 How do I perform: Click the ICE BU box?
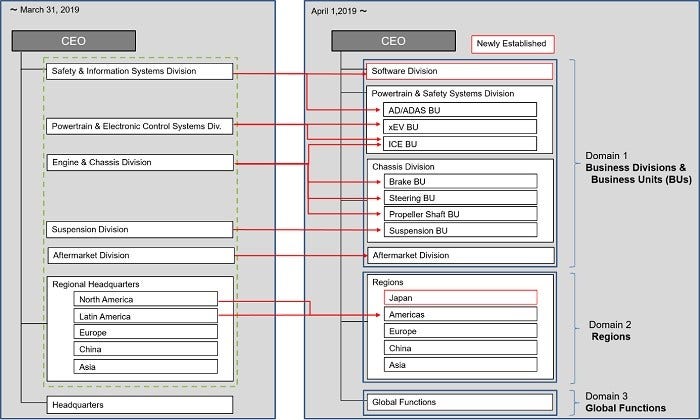[461, 144]
